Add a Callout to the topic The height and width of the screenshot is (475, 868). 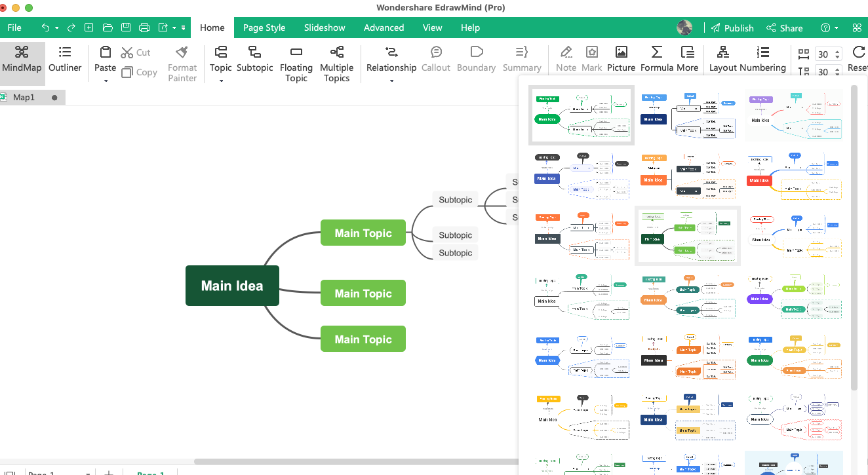click(x=436, y=59)
